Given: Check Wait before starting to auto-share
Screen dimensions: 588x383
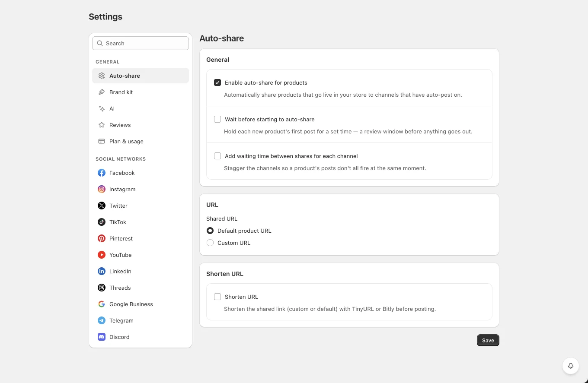Looking at the screenshot, I should click(217, 119).
